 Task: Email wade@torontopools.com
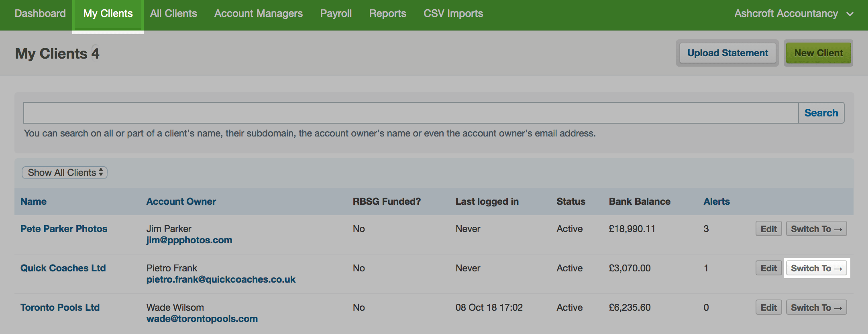pyautogui.click(x=202, y=319)
